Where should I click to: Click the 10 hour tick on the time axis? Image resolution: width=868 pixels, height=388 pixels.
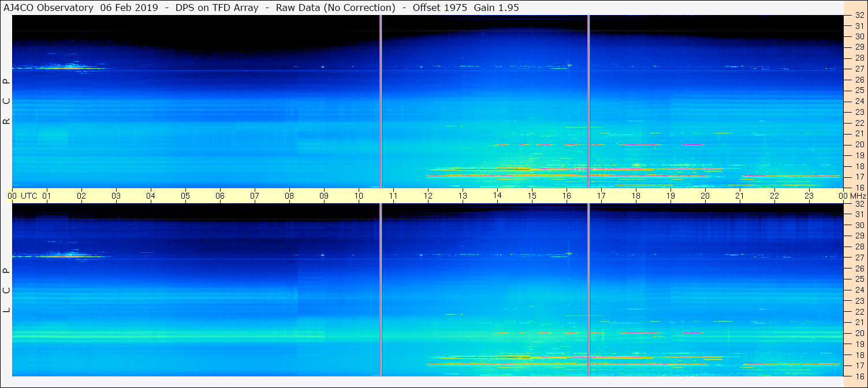(x=359, y=196)
